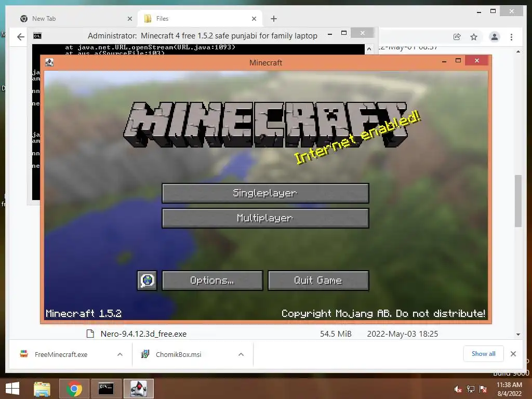Screen dimensions: 532x399
Task: Switch to Chrome from the taskbar
Action: [74, 389]
